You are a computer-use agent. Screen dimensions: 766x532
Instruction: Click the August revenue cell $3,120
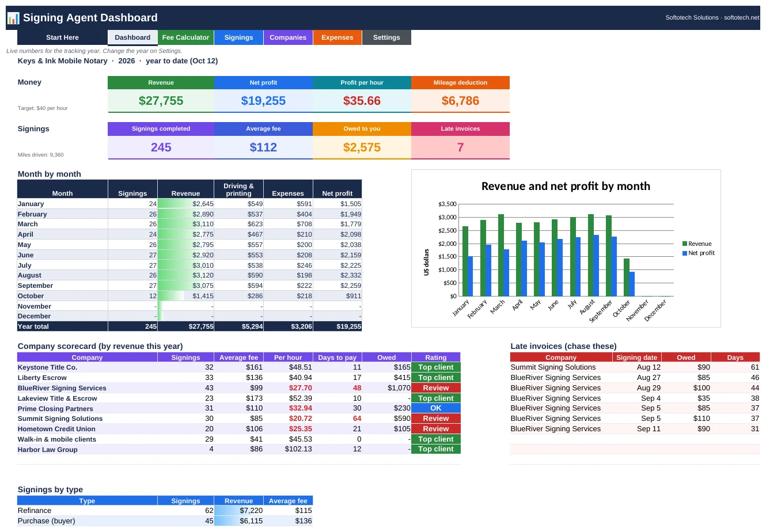click(185, 275)
